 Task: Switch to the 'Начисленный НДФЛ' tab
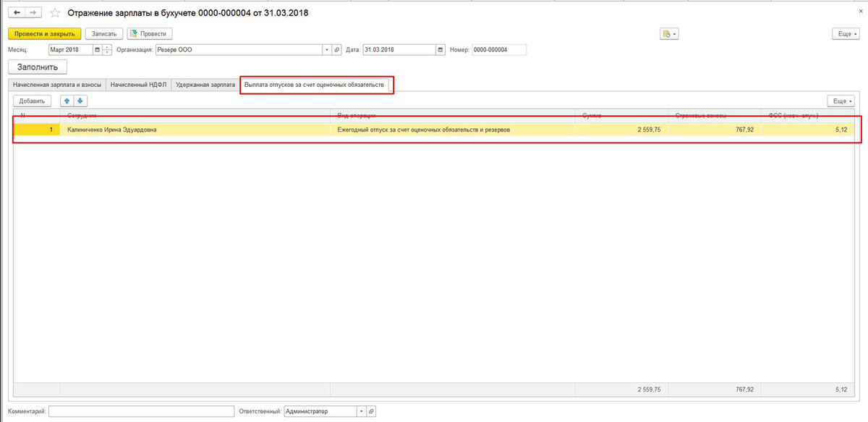(138, 85)
